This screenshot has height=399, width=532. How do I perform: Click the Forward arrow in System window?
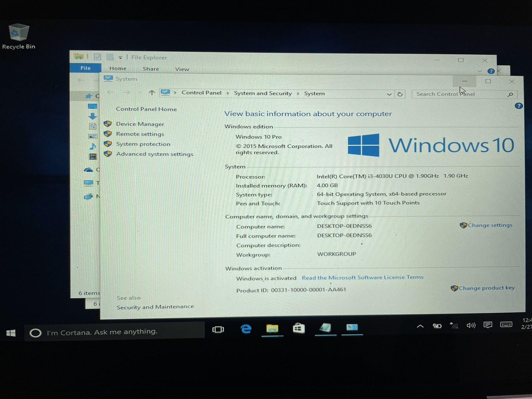click(x=127, y=92)
